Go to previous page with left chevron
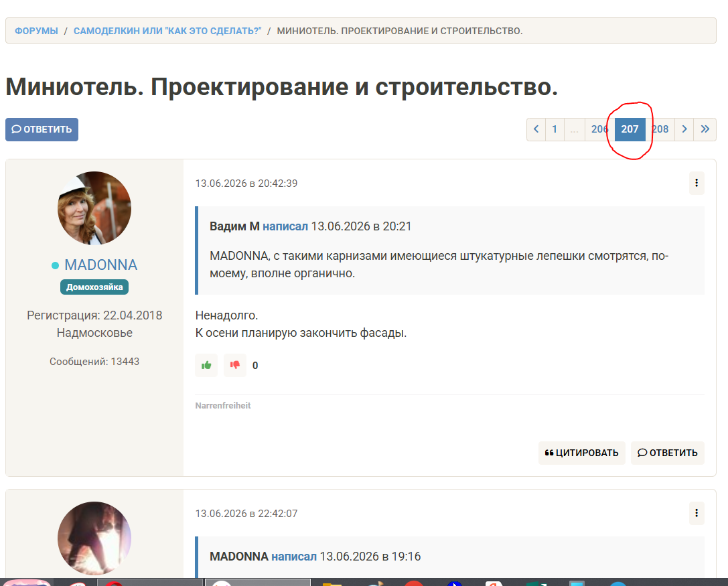This screenshot has width=728, height=586. point(536,129)
